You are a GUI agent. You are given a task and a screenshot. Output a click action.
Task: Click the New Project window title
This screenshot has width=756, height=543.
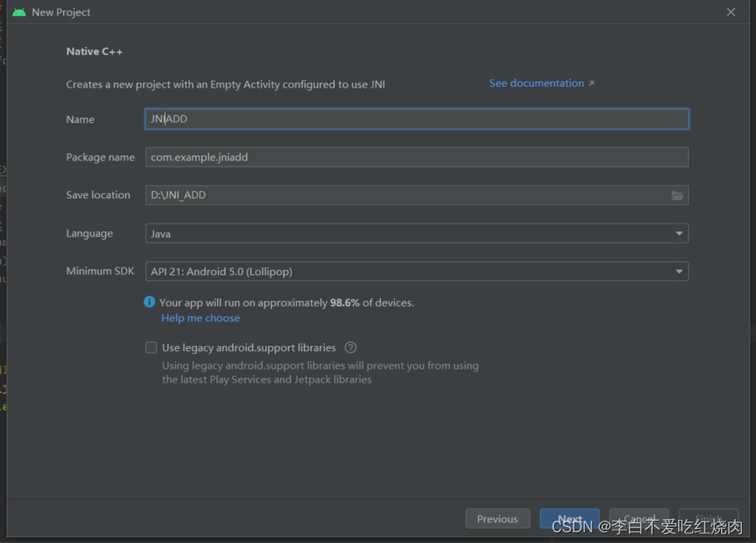[x=61, y=12]
